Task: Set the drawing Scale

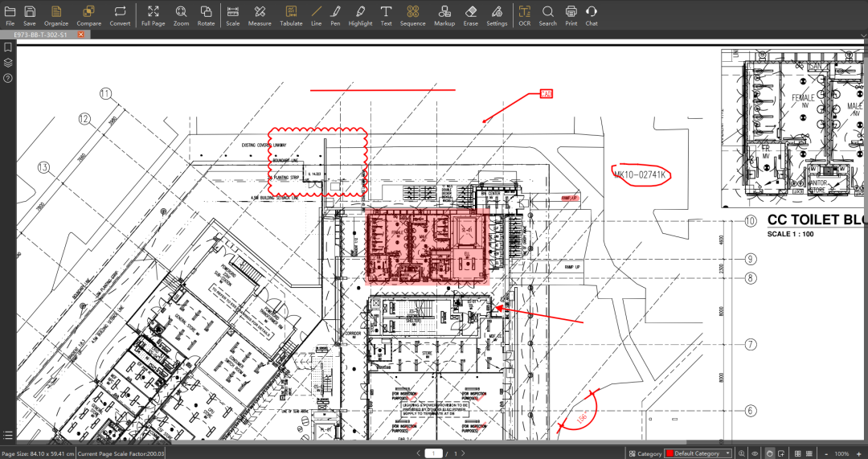Action: point(233,15)
